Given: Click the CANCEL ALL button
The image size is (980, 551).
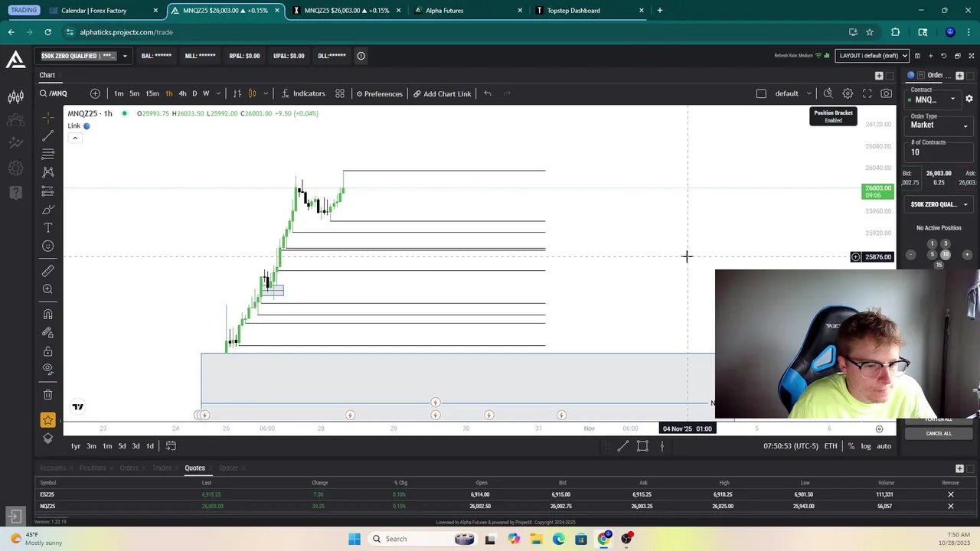Looking at the screenshot, I should (x=939, y=433).
